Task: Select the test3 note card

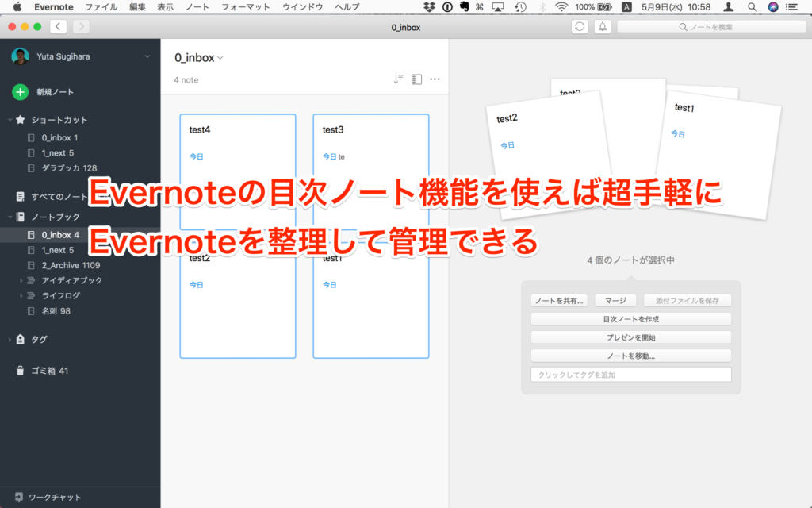Action: click(371, 171)
